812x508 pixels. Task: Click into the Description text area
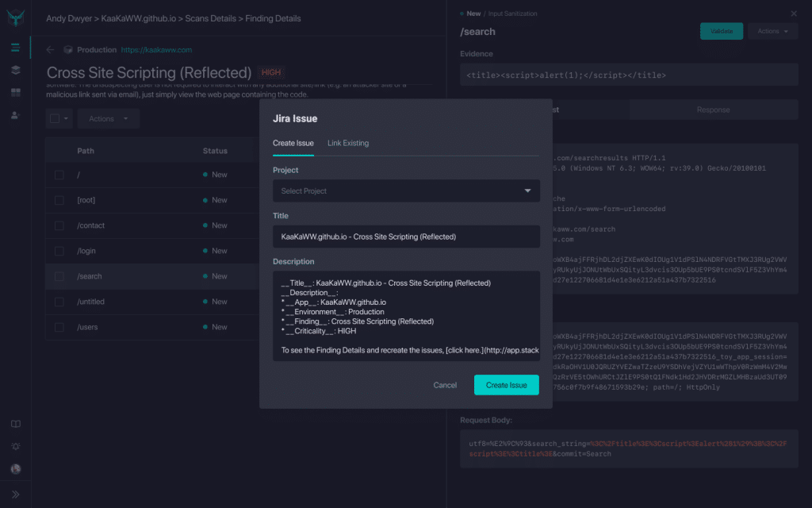pyautogui.click(x=406, y=316)
